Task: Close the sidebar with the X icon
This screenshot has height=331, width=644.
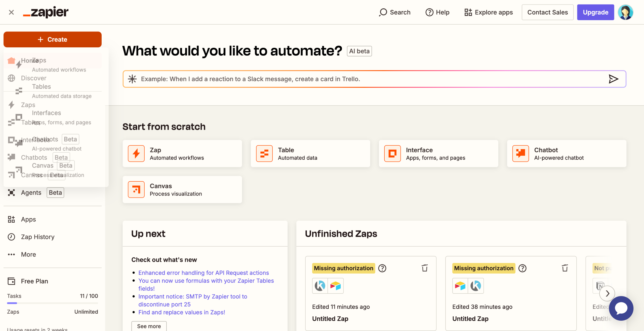Action: [x=11, y=12]
